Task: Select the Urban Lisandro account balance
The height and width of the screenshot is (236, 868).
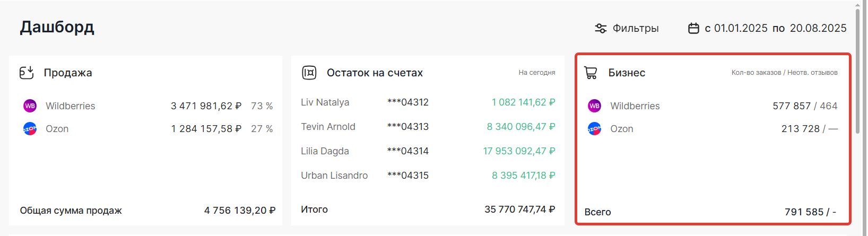Action: (x=523, y=176)
